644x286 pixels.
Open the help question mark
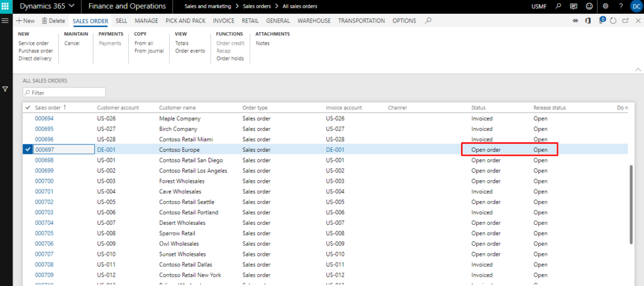click(621, 6)
